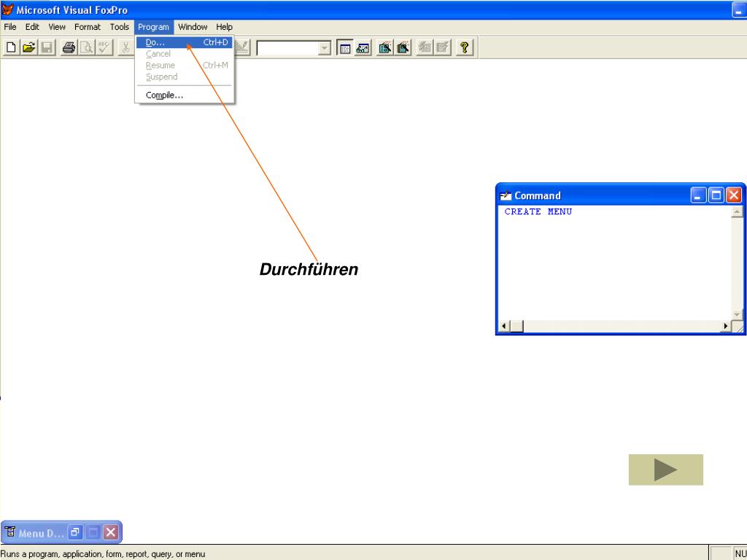Viewport: 747px width, 560px height.
Task: Click the Visual FoxPro fox logo icon
Action: point(7,9)
